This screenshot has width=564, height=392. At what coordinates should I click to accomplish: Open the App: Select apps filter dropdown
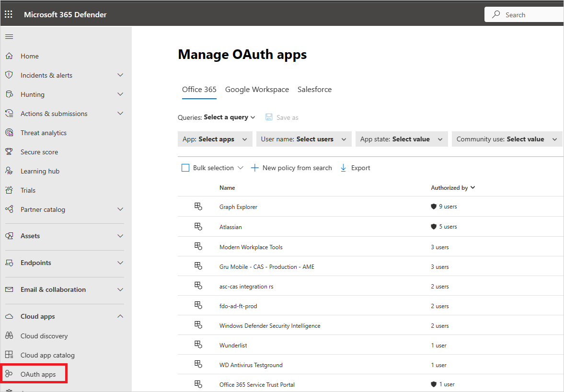tap(215, 139)
